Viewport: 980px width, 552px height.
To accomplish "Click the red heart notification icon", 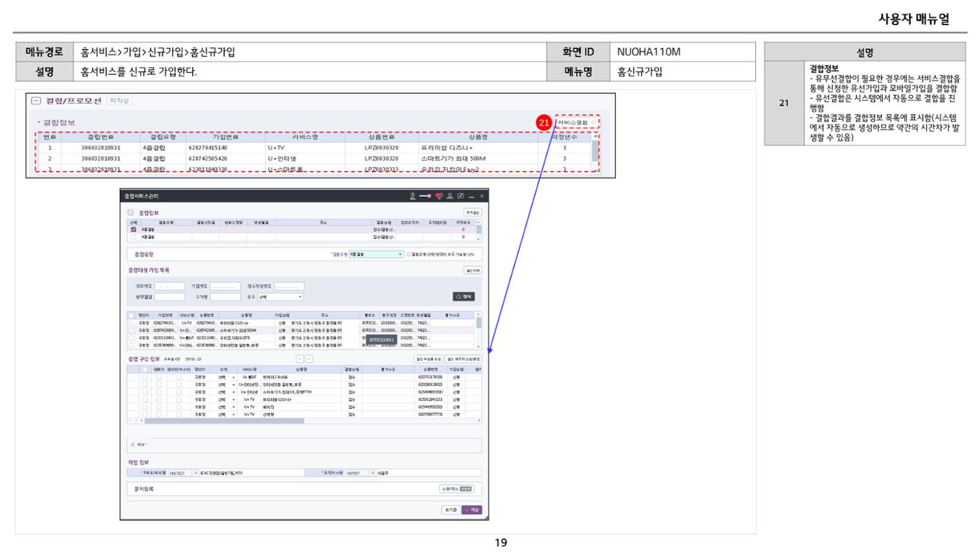I will [439, 195].
